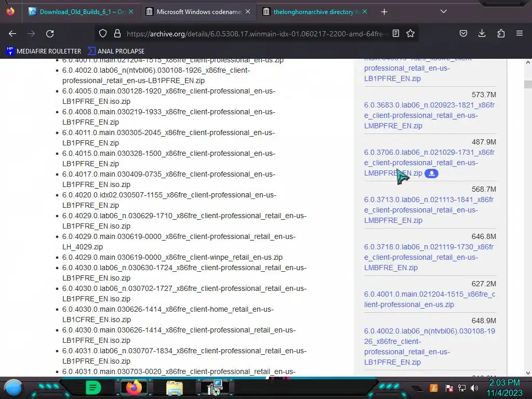Click the 646.8M file size label

[484, 236]
